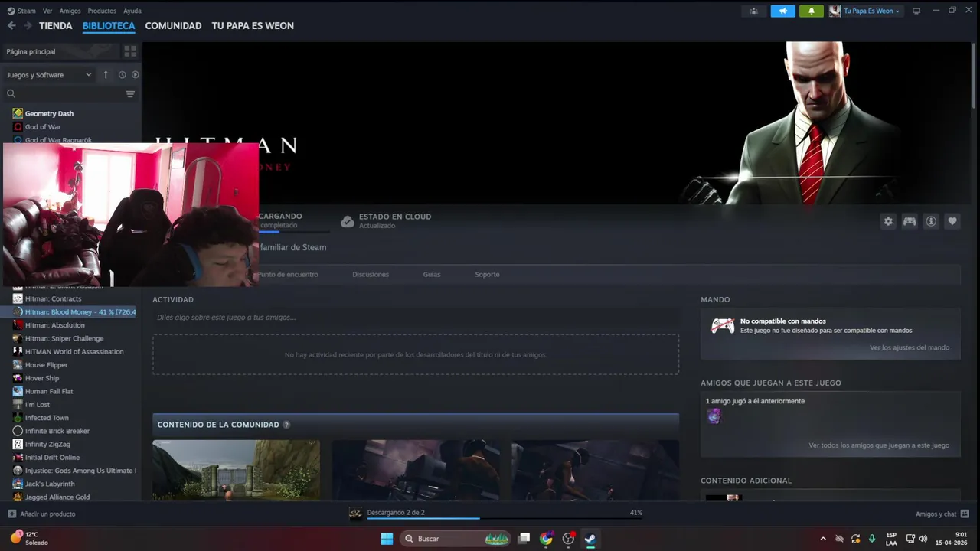Go to the BIBLIOTECA tab
The height and width of the screenshot is (551, 980).
click(x=109, y=25)
